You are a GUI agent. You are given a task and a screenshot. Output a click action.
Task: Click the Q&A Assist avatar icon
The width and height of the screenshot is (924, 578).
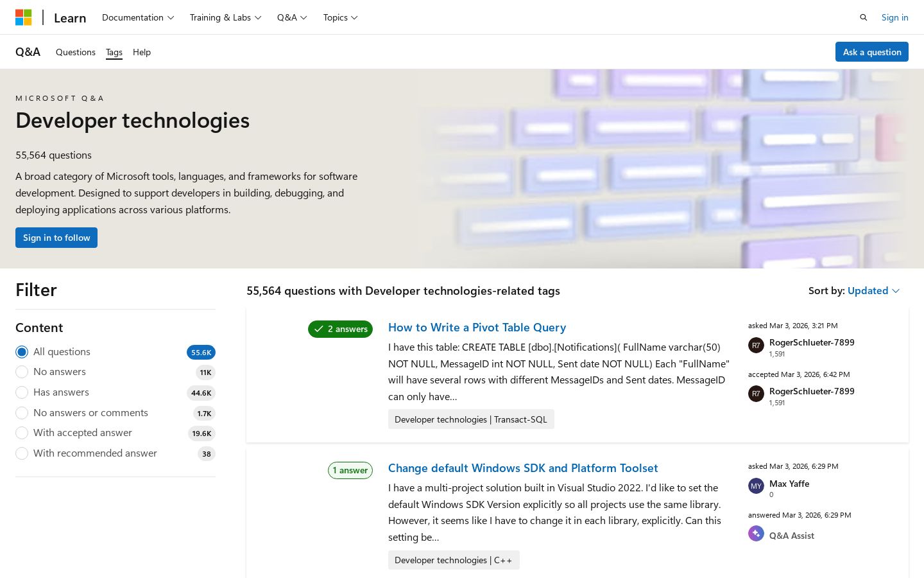click(756, 534)
